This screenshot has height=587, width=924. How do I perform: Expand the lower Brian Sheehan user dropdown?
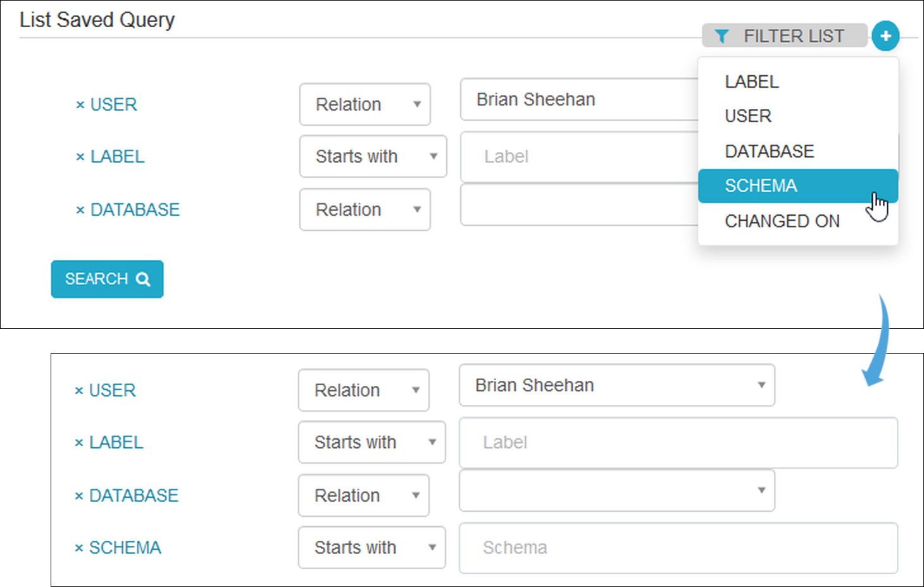click(x=616, y=385)
